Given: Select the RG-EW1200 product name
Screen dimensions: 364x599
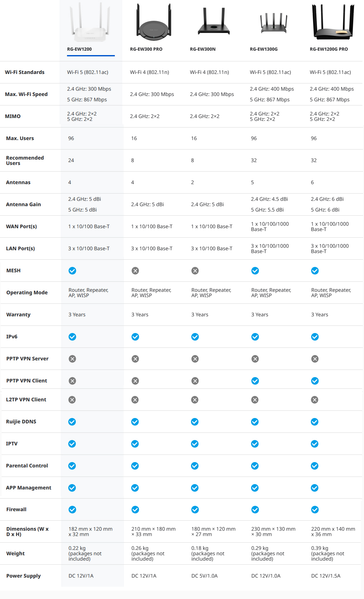Looking at the screenshot, I should click(79, 49).
